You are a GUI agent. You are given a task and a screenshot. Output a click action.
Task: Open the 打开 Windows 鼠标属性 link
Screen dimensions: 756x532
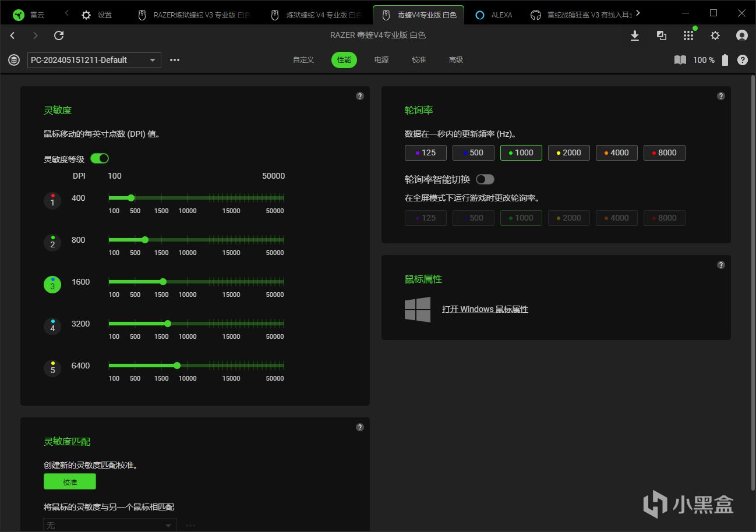[x=485, y=309]
